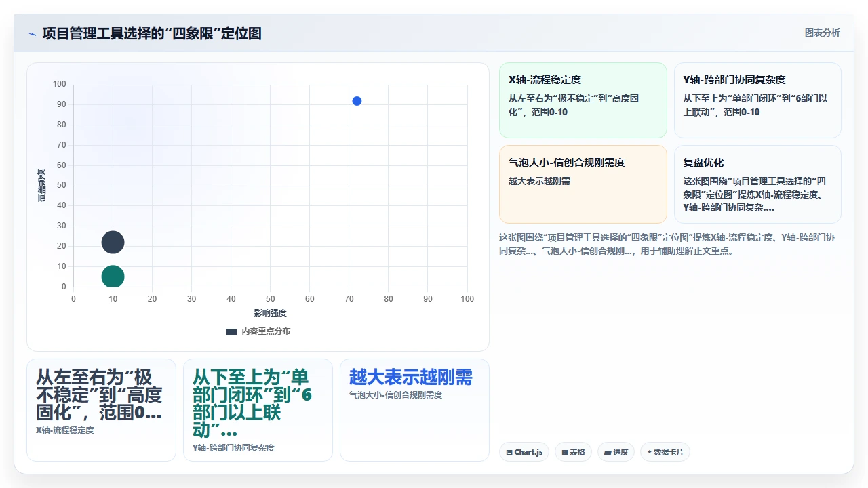Open the 气泡大小-信创合规刚需度 orange card
The height and width of the screenshot is (488, 868).
point(583,184)
